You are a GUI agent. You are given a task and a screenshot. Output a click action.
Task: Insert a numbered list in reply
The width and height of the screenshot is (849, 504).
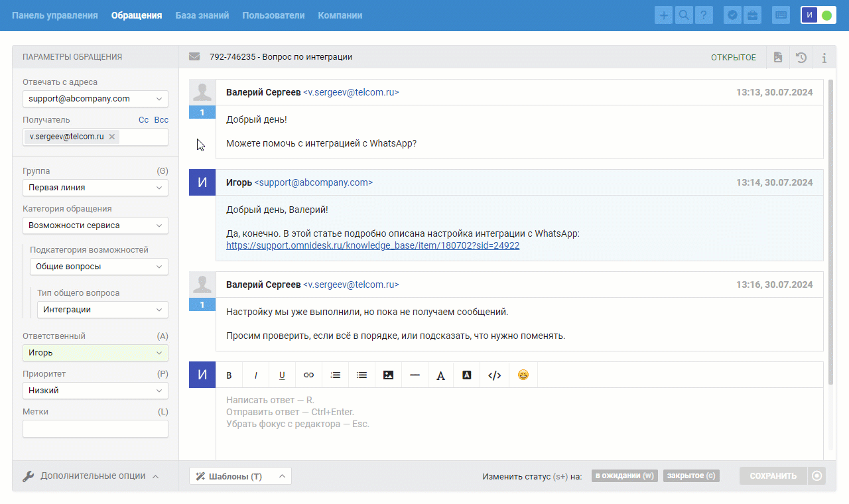[336, 375]
